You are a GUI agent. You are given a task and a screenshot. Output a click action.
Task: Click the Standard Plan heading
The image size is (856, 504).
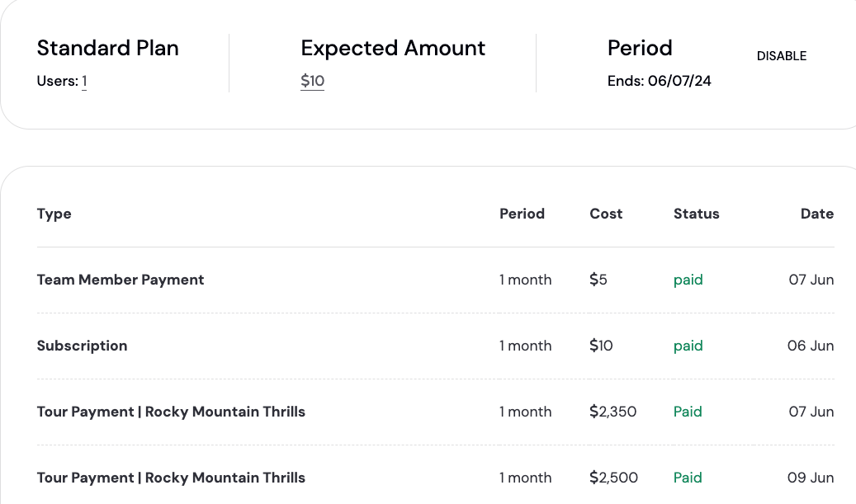pos(107,48)
